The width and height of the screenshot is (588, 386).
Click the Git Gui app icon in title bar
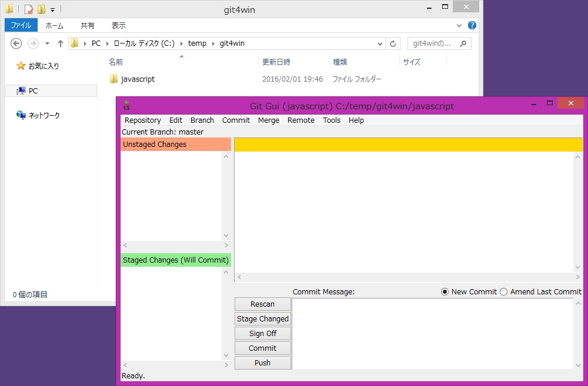(126, 106)
